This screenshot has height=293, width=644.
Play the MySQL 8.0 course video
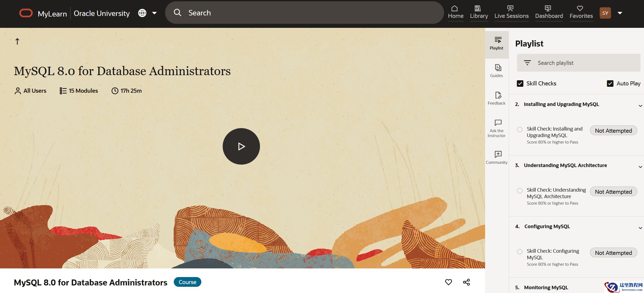(x=241, y=146)
